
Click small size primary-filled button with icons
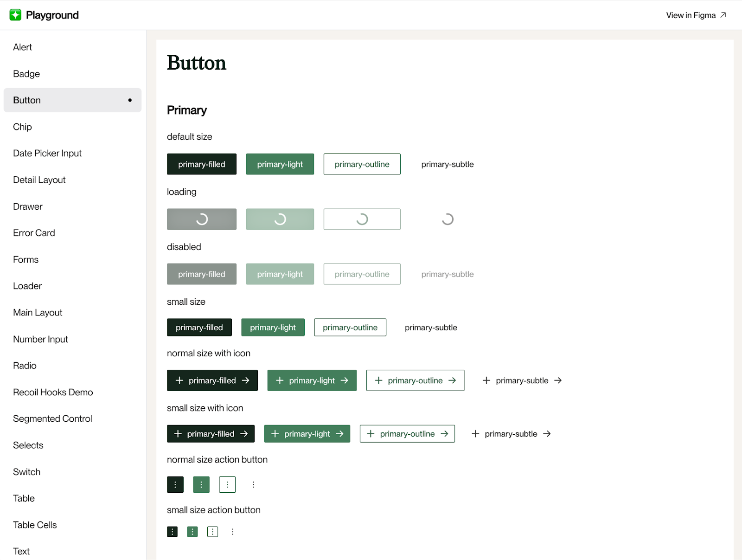point(211,434)
